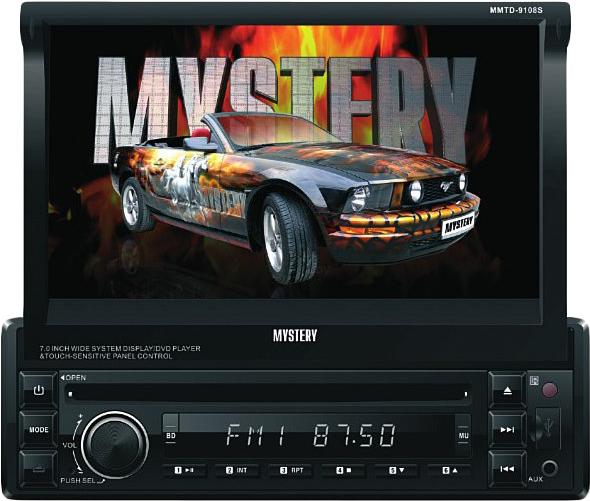Tap the panel release button below MODE
The width and height of the screenshot is (590, 501).
38,469
